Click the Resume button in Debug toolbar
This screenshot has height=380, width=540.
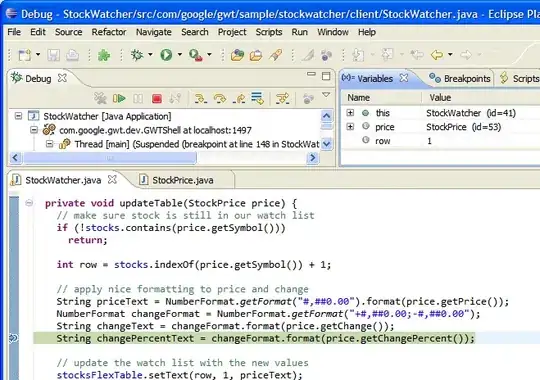click(119, 99)
